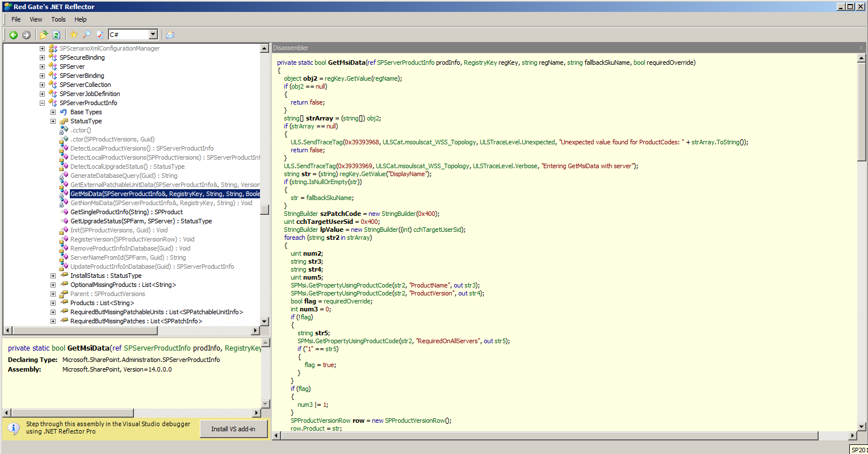Open an assembly with the folder icon
The height and width of the screenshot is (454, 868).
coord(44,35)
